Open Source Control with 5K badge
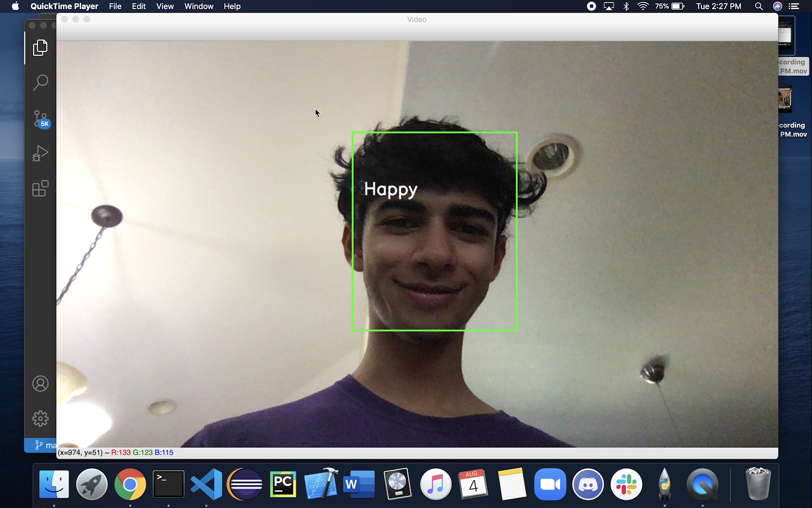This screenshot has width=812, height=508. click(x=41, y=118)
